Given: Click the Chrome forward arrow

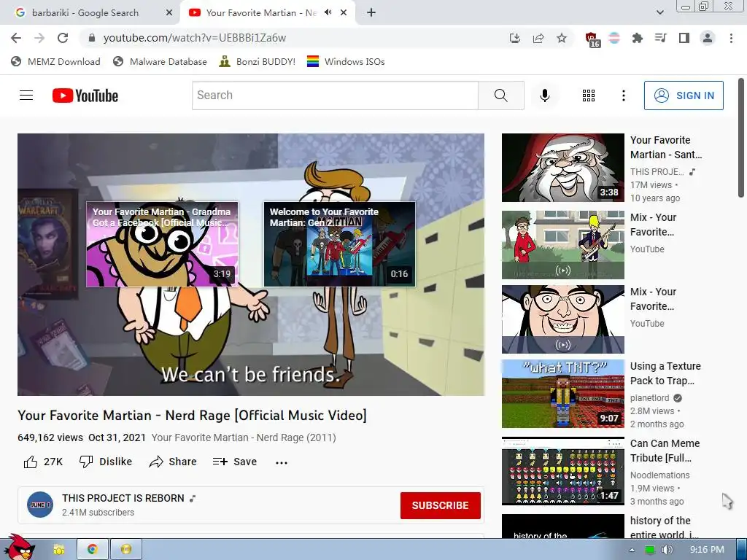Looking at the screenshot, I should click(39, 38).
